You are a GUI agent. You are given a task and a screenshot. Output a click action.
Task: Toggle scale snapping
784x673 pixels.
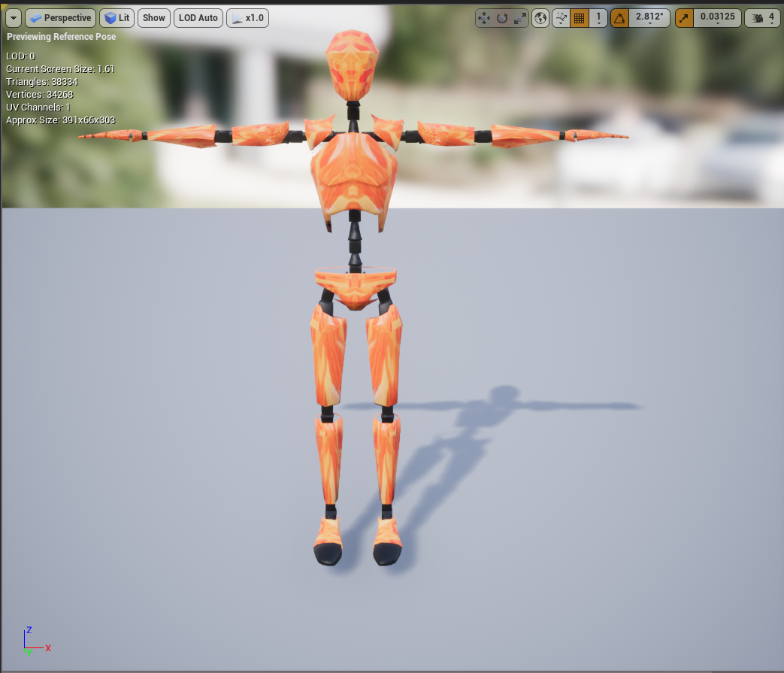tap(684, 19)
